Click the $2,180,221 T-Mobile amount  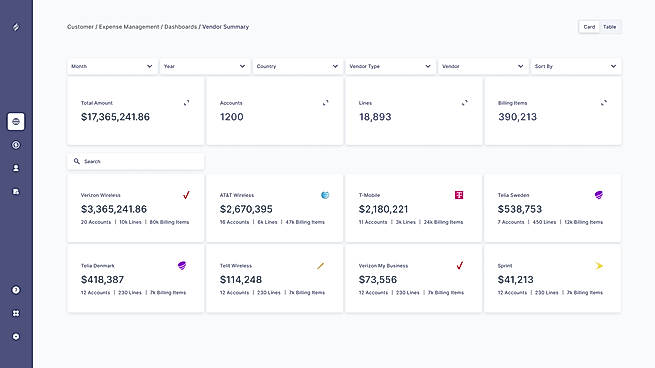(x=383, y=209)
